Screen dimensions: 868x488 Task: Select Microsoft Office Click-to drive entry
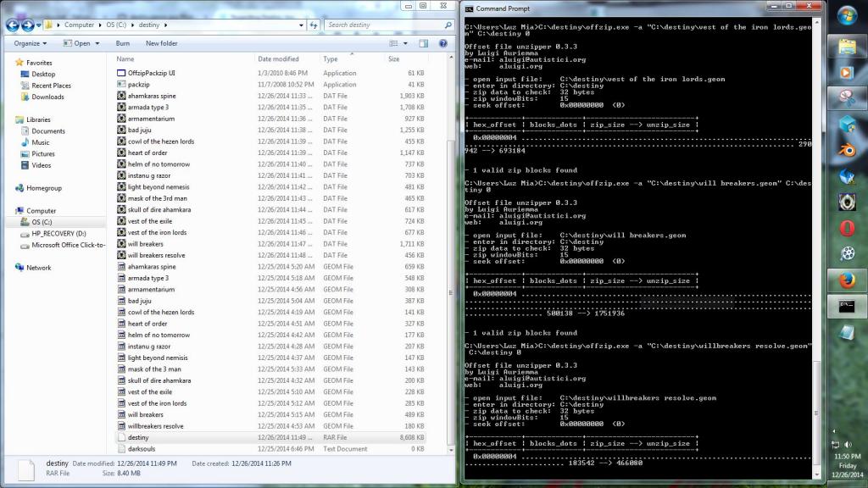tap(68, 245)
